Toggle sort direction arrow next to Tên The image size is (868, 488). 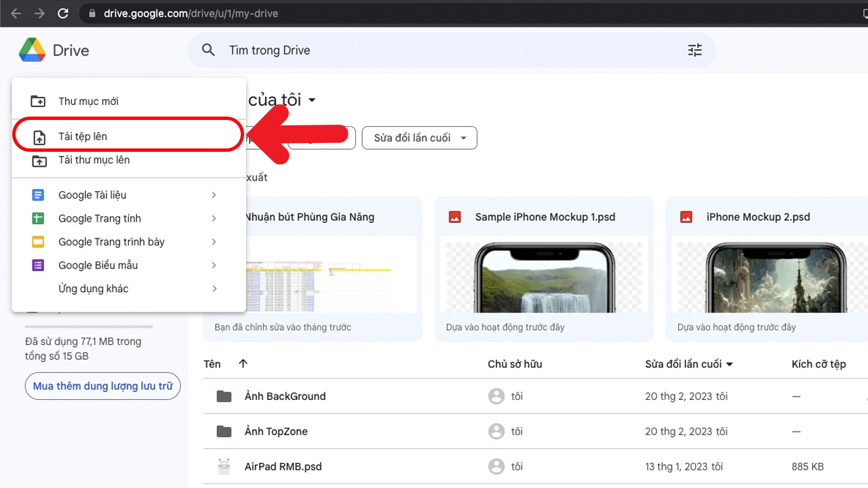tap(243, 364)
